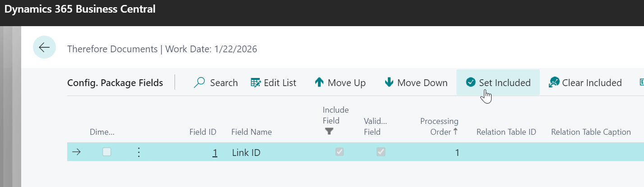Click the Relation Table ID column header

(506, 132)
